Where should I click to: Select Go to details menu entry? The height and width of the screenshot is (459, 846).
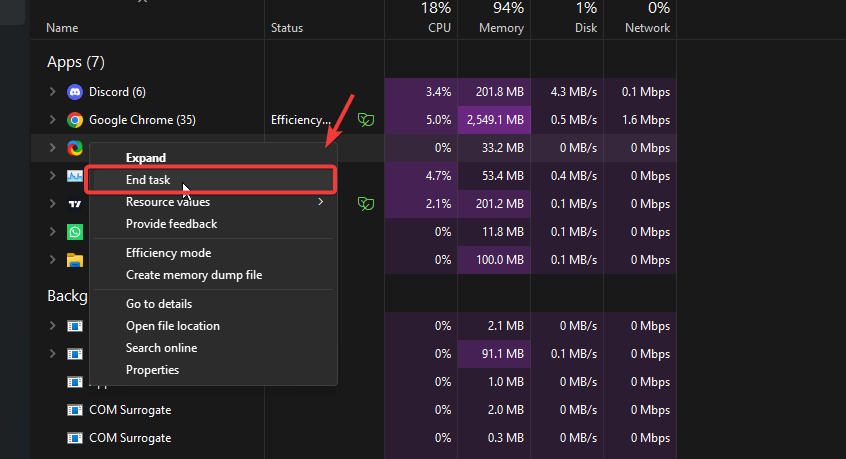click(158, 304)
